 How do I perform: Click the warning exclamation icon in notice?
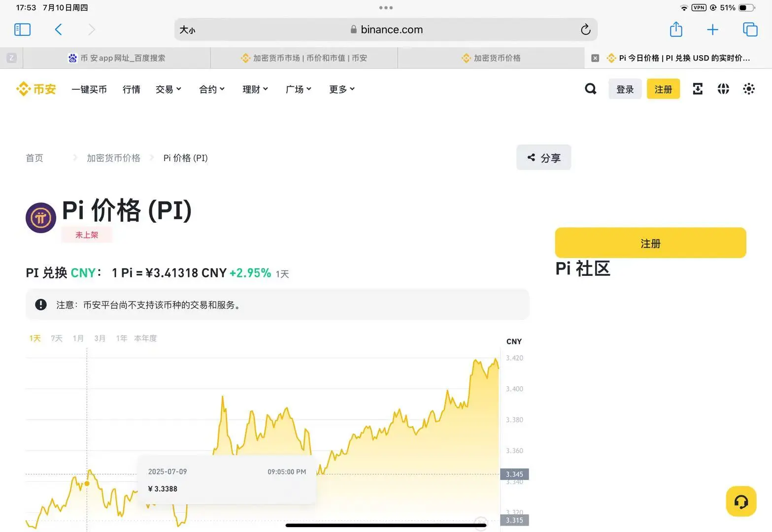pyautogui.click(x=41, y=305)
